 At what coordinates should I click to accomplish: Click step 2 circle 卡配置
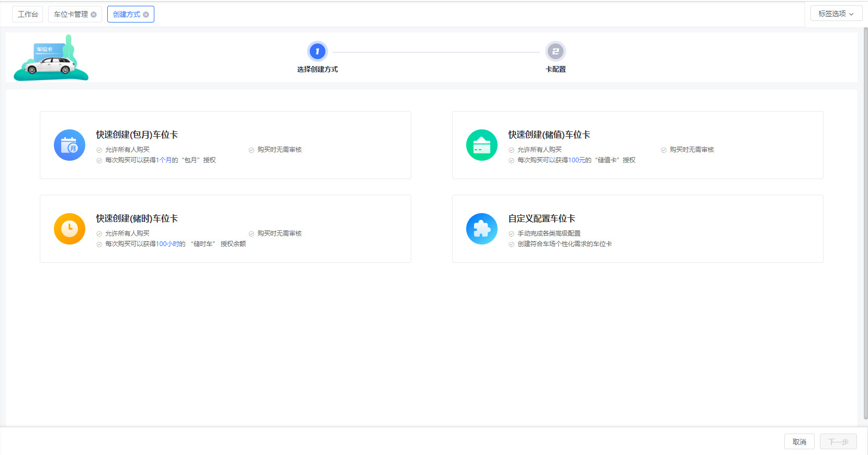pos(555,51)
